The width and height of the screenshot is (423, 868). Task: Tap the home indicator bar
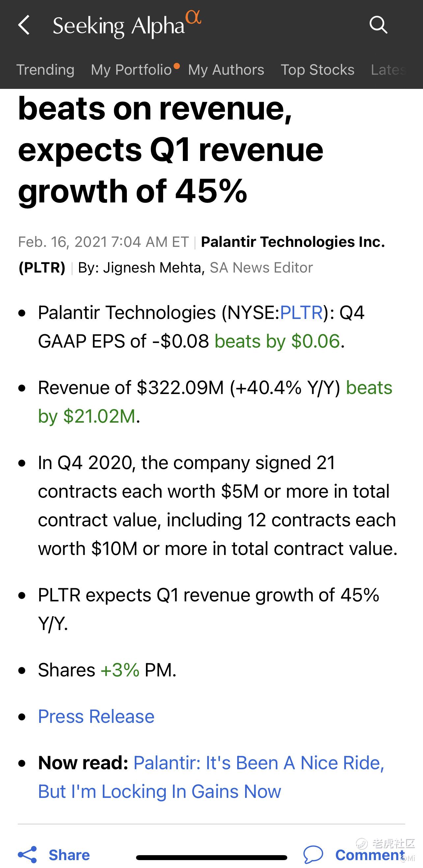click(211, 857)
